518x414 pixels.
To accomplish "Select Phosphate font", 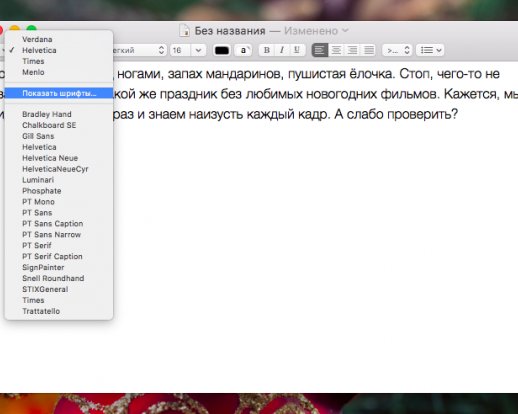I will 59,191.
